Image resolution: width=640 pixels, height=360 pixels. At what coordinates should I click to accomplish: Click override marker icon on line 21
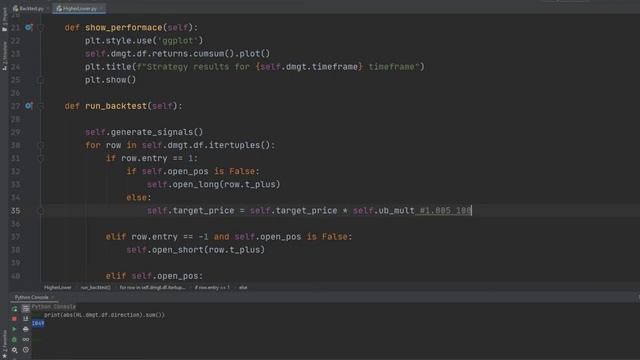point(29,27)
